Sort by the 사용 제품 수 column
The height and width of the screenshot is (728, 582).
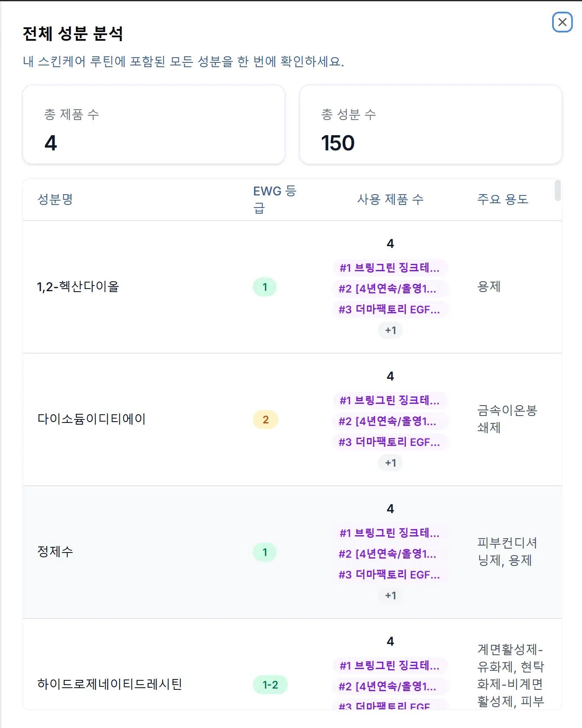[x=390, y=200]
